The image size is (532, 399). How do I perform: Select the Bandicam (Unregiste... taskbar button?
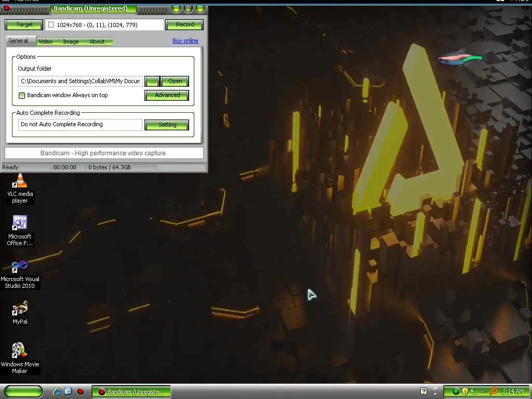point(131,392)
